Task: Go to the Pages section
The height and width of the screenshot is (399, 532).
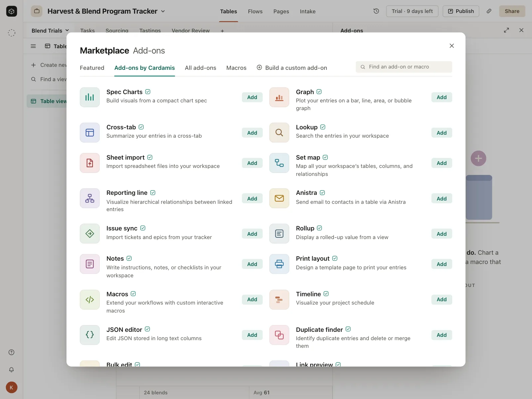Action: 281,11
